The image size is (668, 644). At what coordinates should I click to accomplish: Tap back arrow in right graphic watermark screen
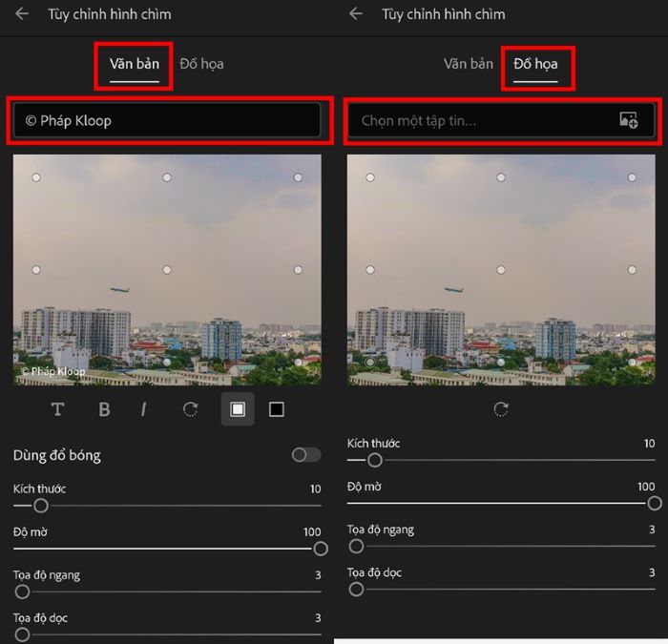pos(356,14)
